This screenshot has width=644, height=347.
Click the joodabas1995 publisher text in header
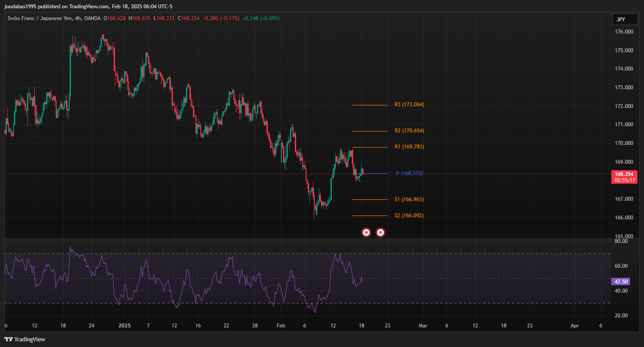(x=21, y=6)
